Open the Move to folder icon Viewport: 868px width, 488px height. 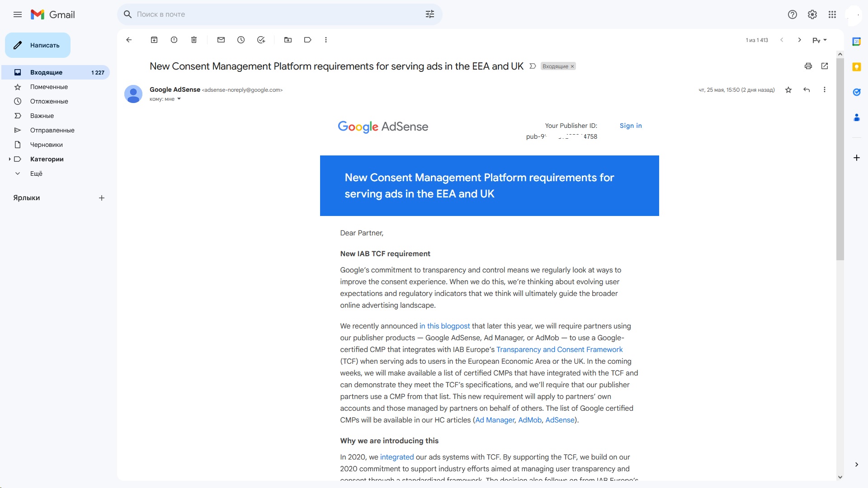[288, 40]
